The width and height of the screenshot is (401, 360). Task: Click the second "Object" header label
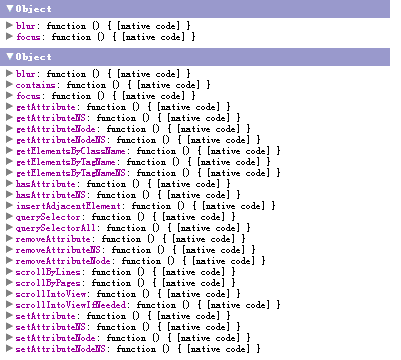coord(33,57)
